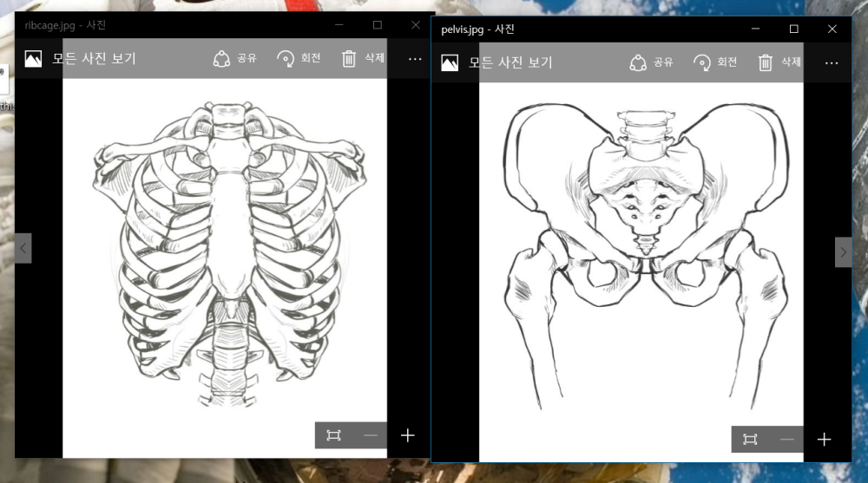868x483 pixels.
Task: Open more options menu in ribcage window
Action: click(415, 59)
